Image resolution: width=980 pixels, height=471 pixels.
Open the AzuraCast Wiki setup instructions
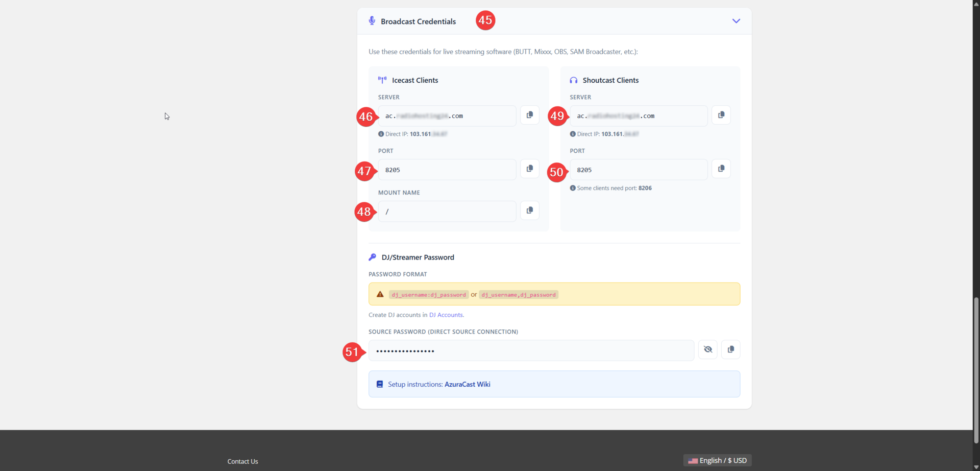click(x=467, y=385)
